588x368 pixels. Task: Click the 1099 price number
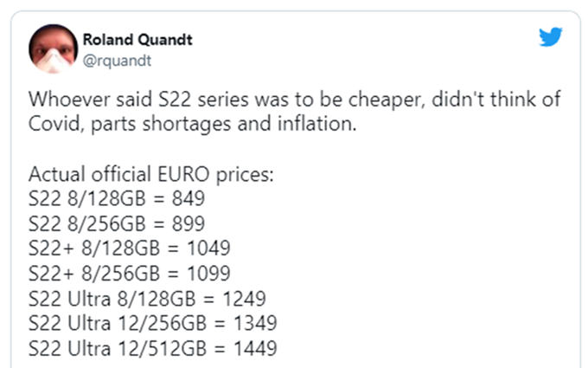coord(208,274)
